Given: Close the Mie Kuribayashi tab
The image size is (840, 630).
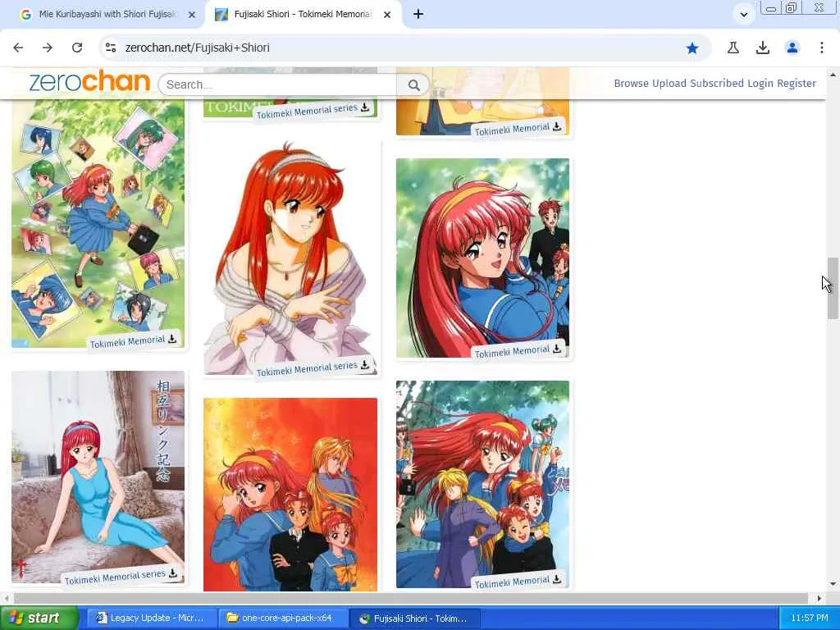Looking at the screenshot, I should pos(191,15).
